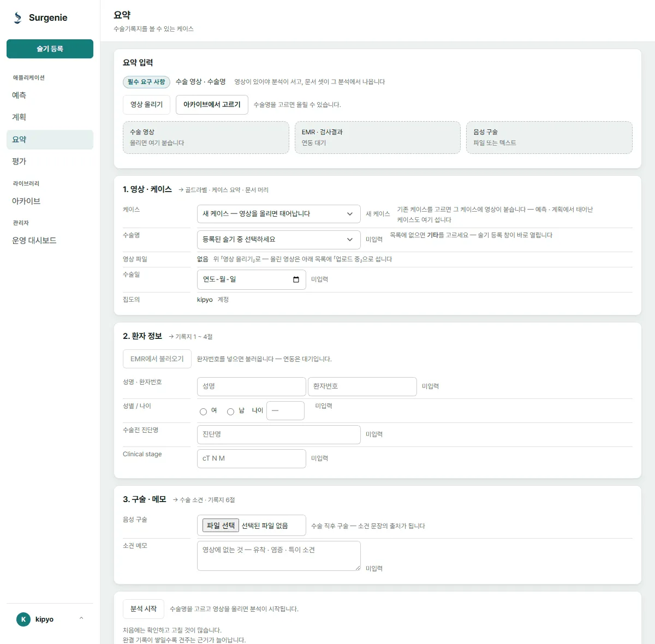
Task: Click the kipyo avatar icon
Action: 23,619
